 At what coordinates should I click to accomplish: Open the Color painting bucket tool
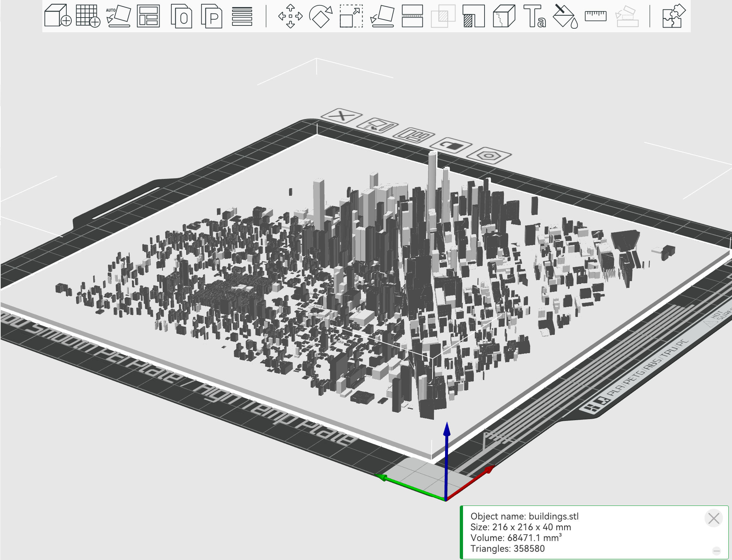coord(566,16)
